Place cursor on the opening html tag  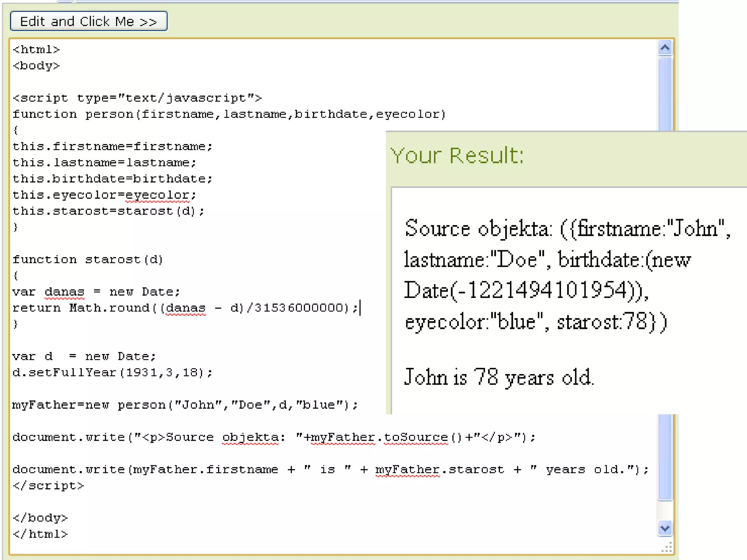click(36, 50)
